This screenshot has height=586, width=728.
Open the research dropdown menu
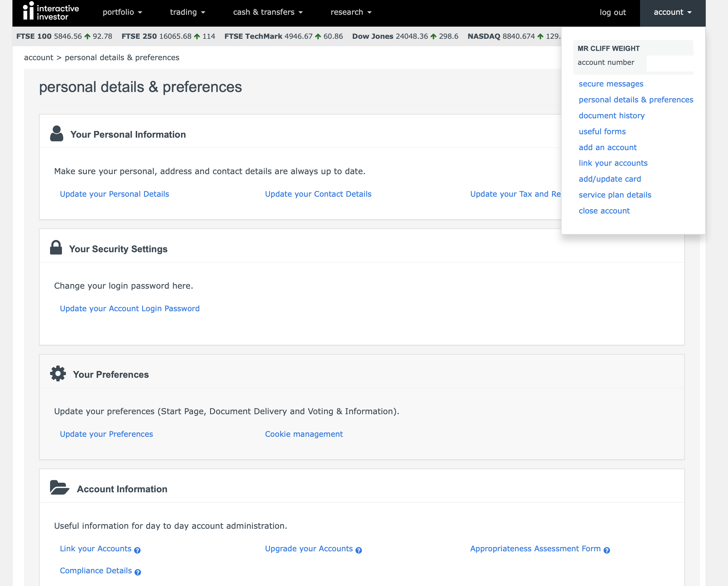pyautogui.click(x=351, y=12)
